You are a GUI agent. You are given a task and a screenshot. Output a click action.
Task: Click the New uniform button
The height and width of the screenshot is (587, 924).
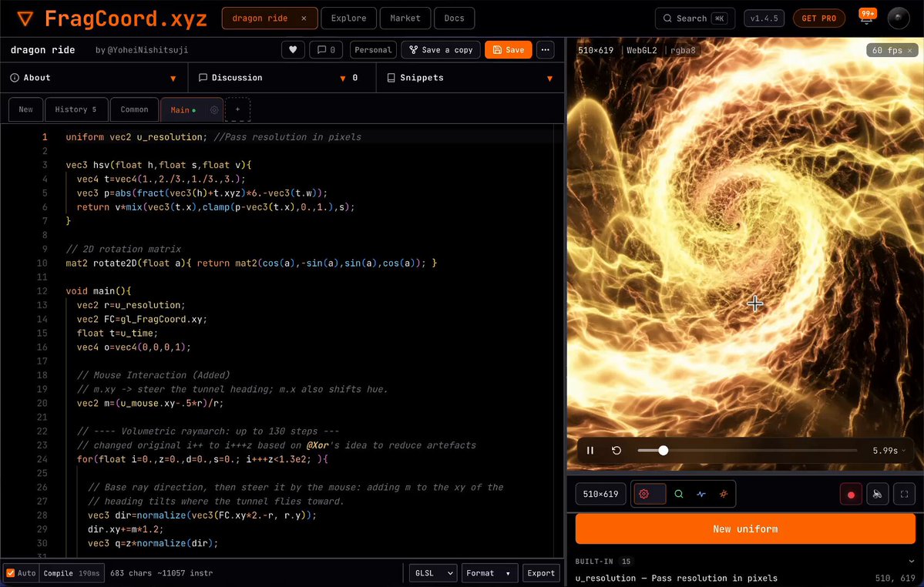pos(745,528)
